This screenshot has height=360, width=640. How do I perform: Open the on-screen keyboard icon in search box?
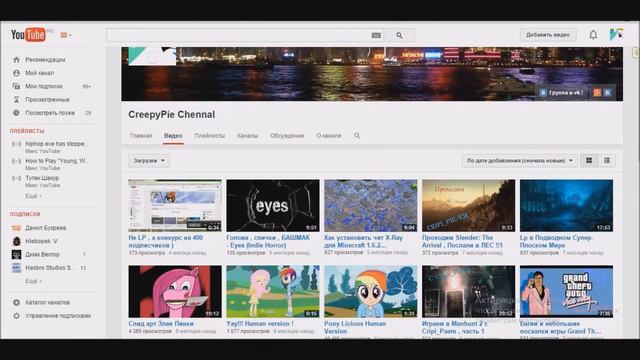pos(376,36)
